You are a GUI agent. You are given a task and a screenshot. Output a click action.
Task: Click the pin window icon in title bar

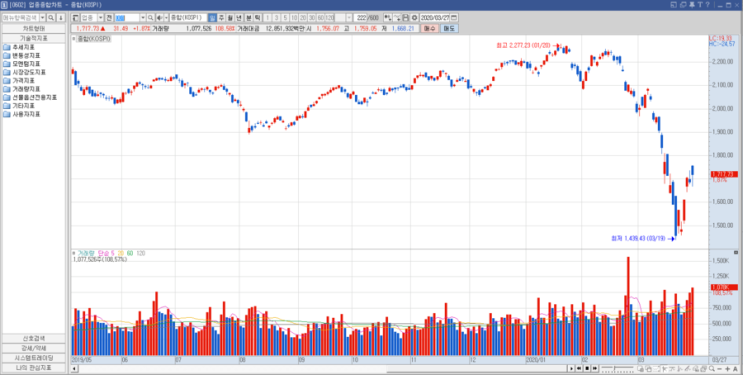pos(692,5)
